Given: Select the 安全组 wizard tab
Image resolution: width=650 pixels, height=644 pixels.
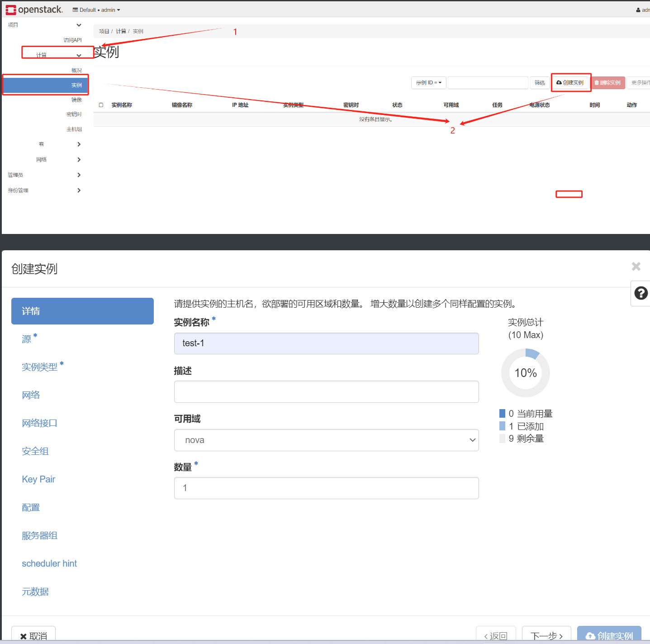Looking at the screenshot, I should pyautogui.click(x=35, y=451).
